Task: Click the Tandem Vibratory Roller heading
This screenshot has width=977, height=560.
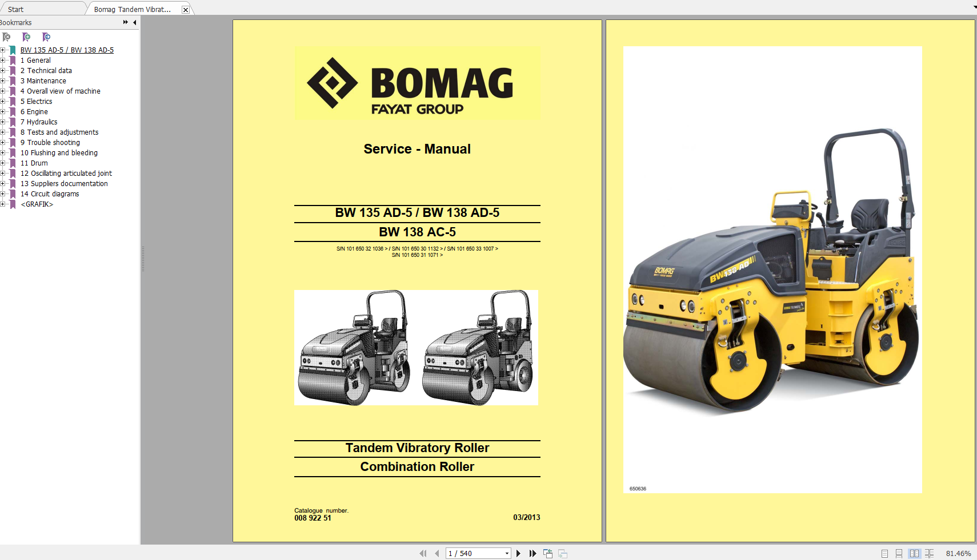Action: pyautogui.click(x=417, y=448)
